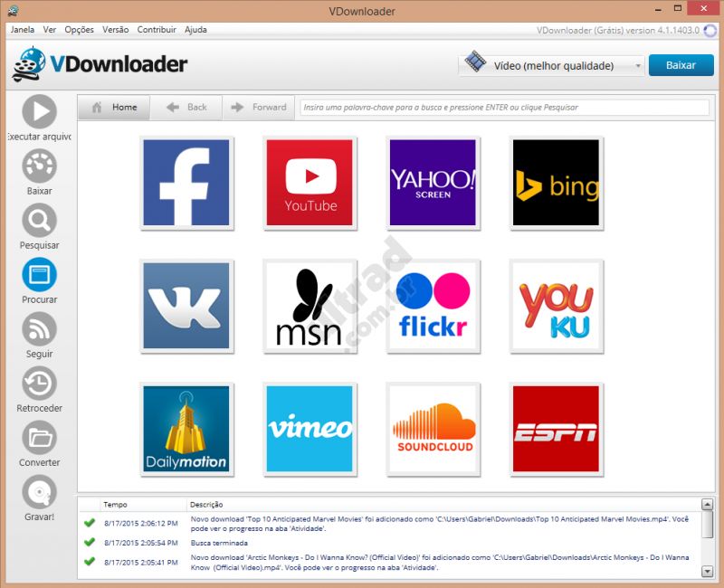Open the Youku site tile
Screen dimensions: 724x588
click(x=556, y=306)
